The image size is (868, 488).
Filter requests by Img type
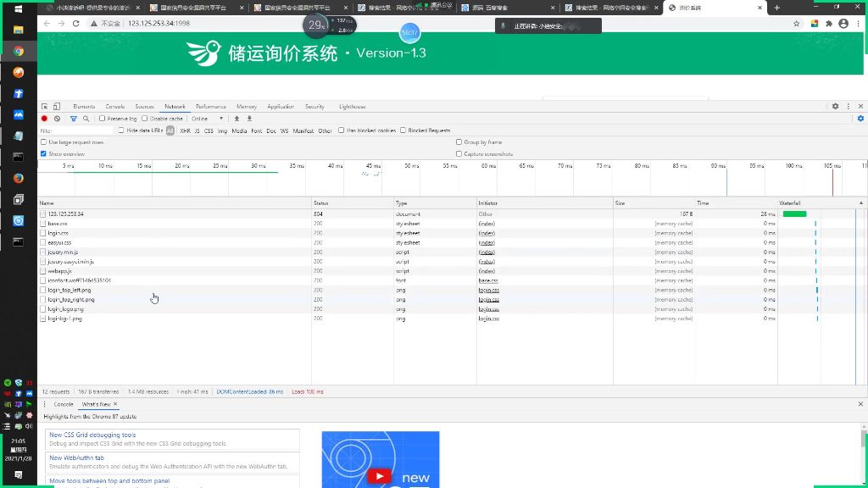[x=223, y=130]
